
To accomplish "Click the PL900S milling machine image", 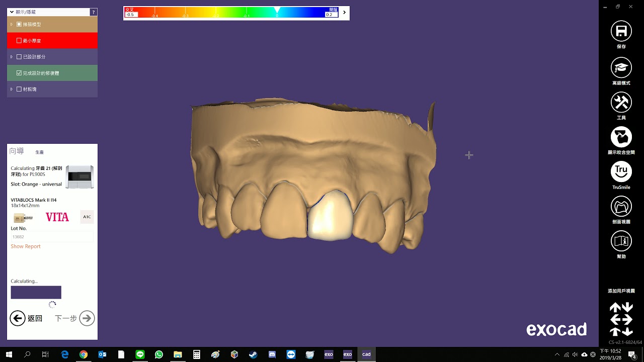I will click(80, 176).
